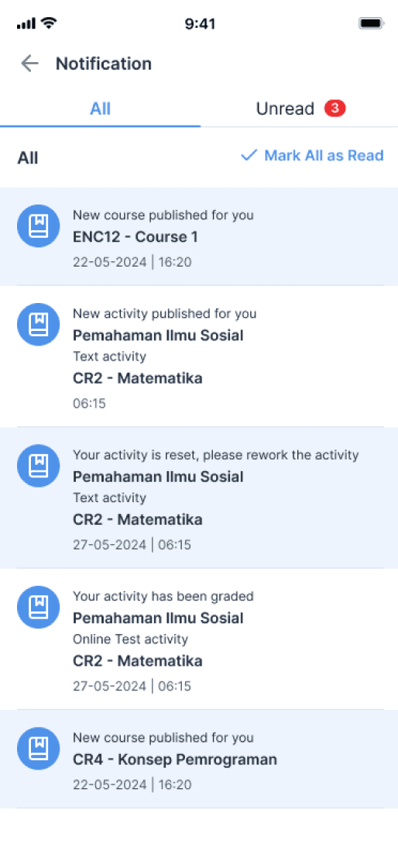The image size is (398, 868).
Task: Click the checkmark beside Mark All as Read
Action: (x=249, y=156)
